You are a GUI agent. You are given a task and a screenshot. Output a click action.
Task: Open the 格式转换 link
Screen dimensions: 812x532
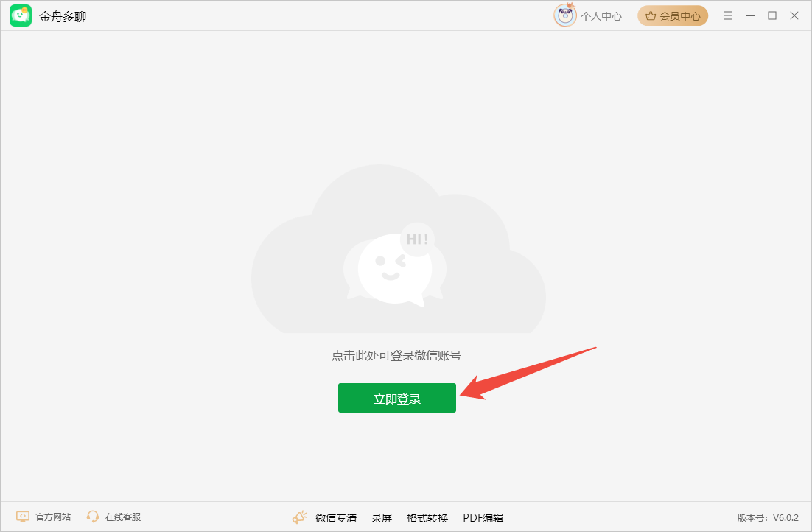click(427, 517)
